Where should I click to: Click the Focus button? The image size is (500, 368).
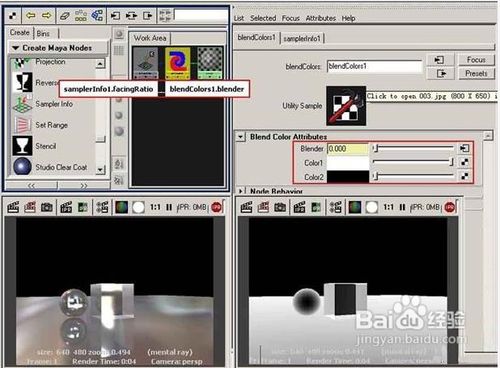476,60
